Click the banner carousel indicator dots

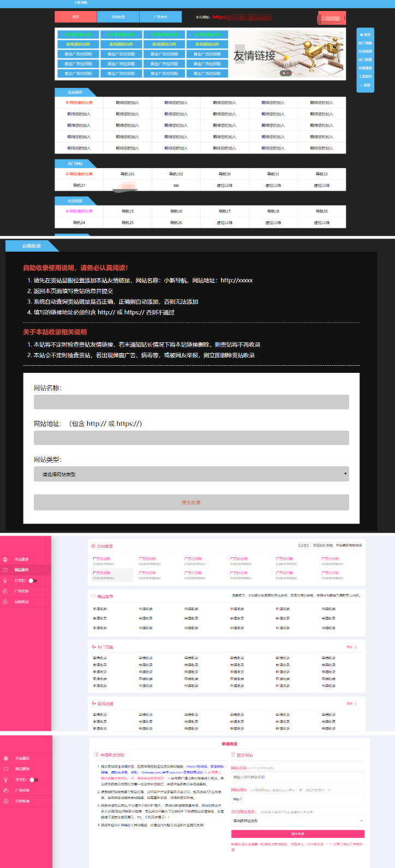tap(286, 73)
